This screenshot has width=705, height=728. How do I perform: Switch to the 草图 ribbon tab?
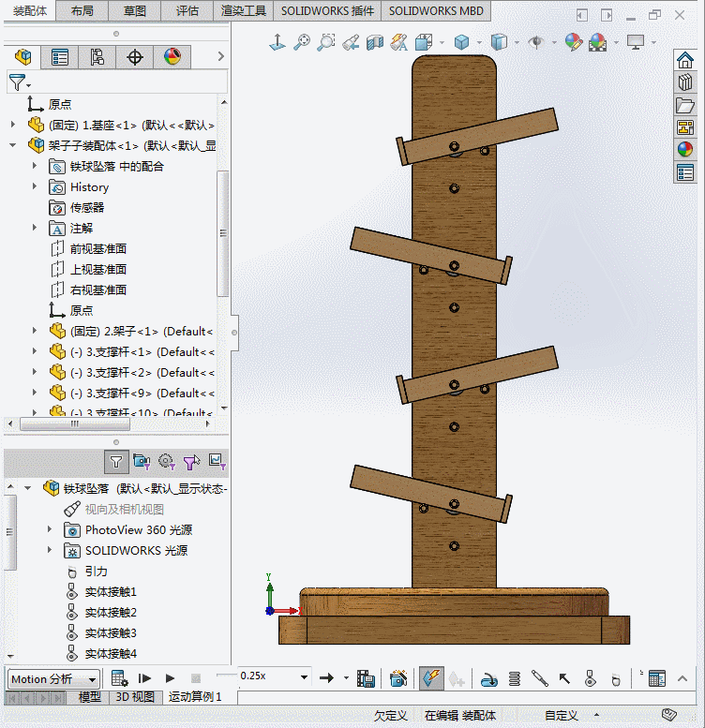tap(135, 10)
